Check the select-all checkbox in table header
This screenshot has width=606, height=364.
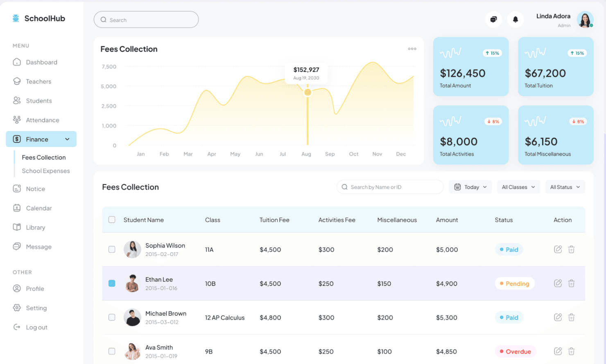pos(112,220)
